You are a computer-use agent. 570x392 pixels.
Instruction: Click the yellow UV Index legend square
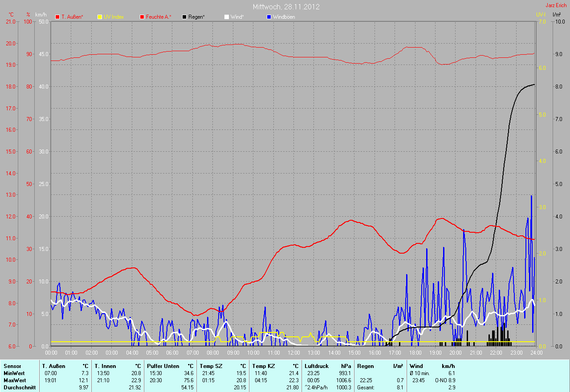coord(100,17)
